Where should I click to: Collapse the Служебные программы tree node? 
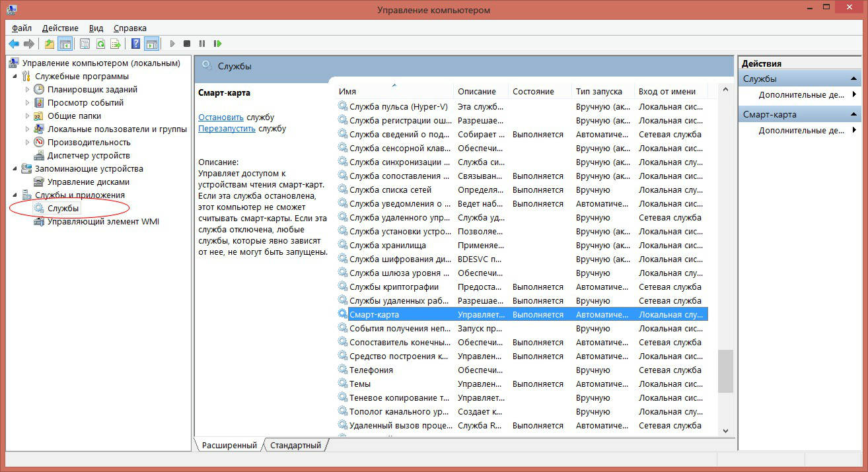click(x=15, y=77)
